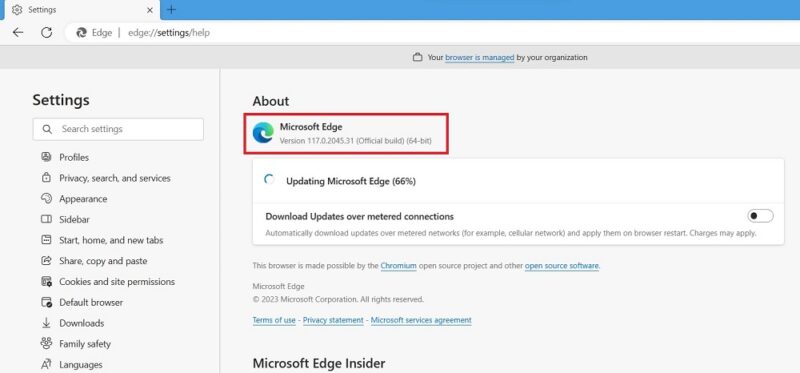
Task: Reload the page with refresh icon
Action: tap(46, 33)
